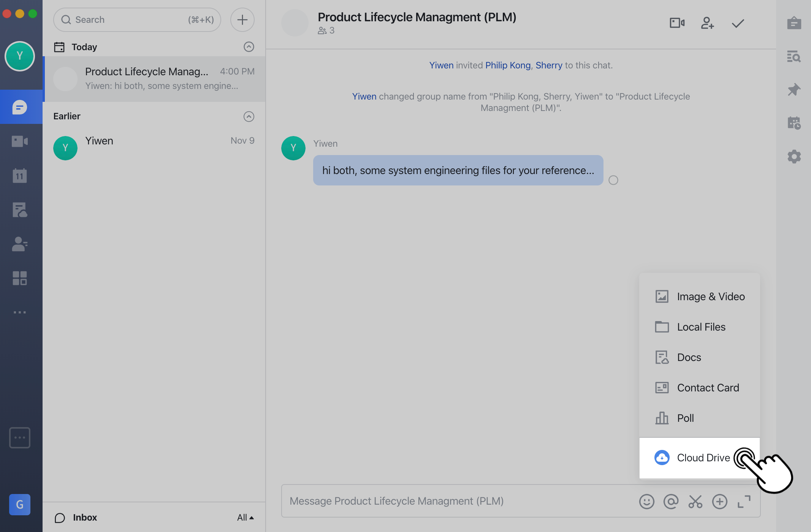Image resolution: width=811 pixels, height=532 pixels.
Task: Open chat settings gear icon
Action: [794, 157]
